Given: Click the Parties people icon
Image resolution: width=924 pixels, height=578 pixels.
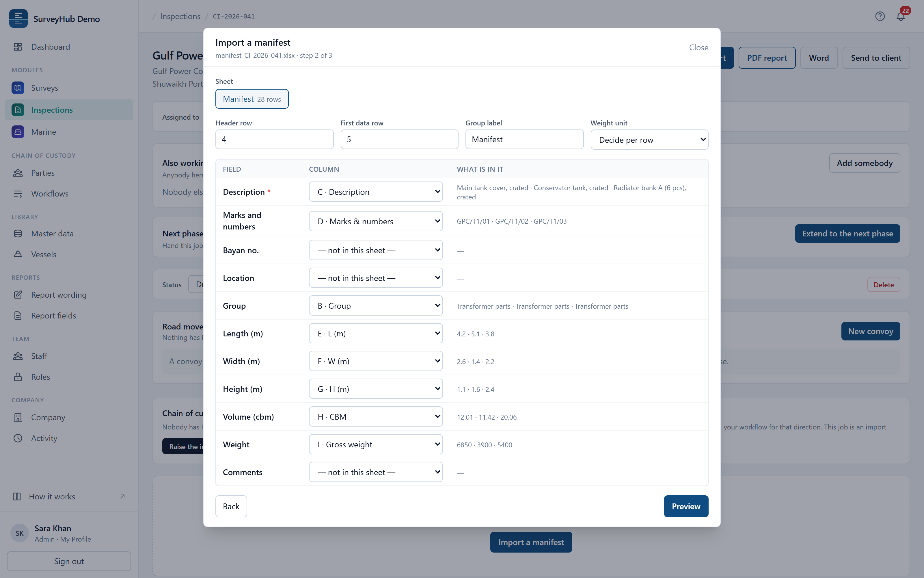Looking at the screenshot, I should click(18, 173).
